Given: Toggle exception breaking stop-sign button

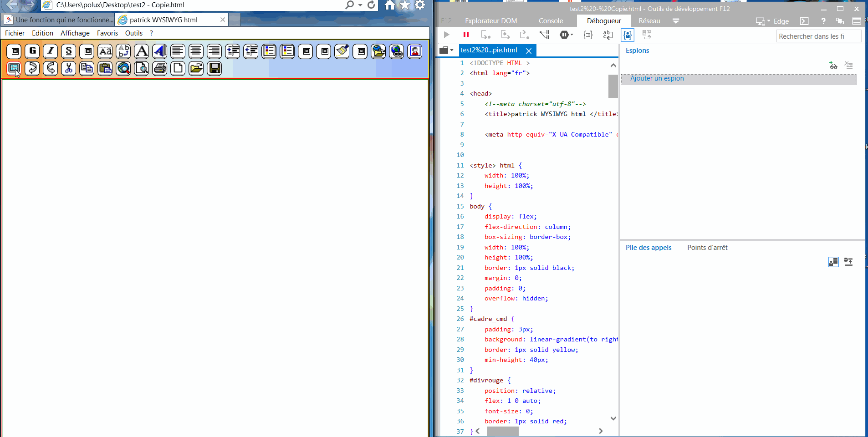Looking at the screenshot, I should [x=566, y=35].
